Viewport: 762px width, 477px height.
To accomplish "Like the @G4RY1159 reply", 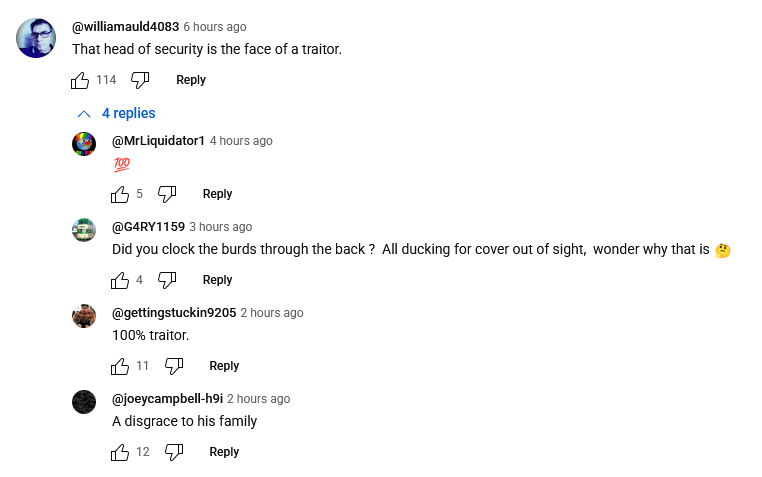I will click(x=120, y=280).
